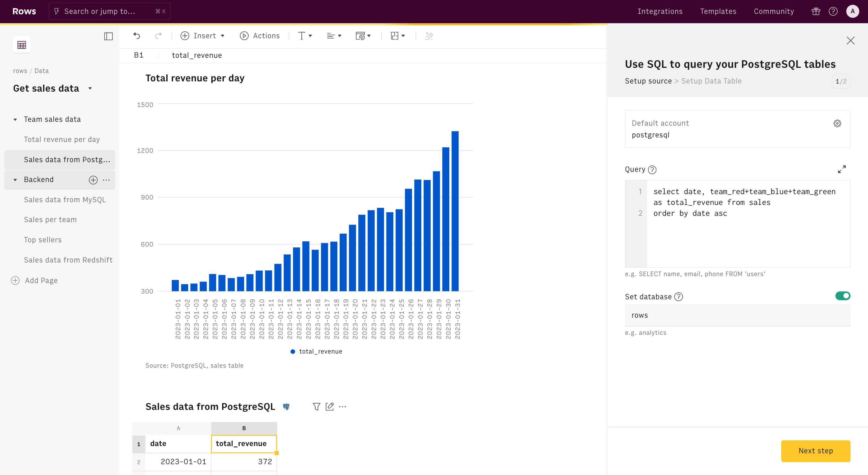Select the Community menu item

tap(774, 11)
